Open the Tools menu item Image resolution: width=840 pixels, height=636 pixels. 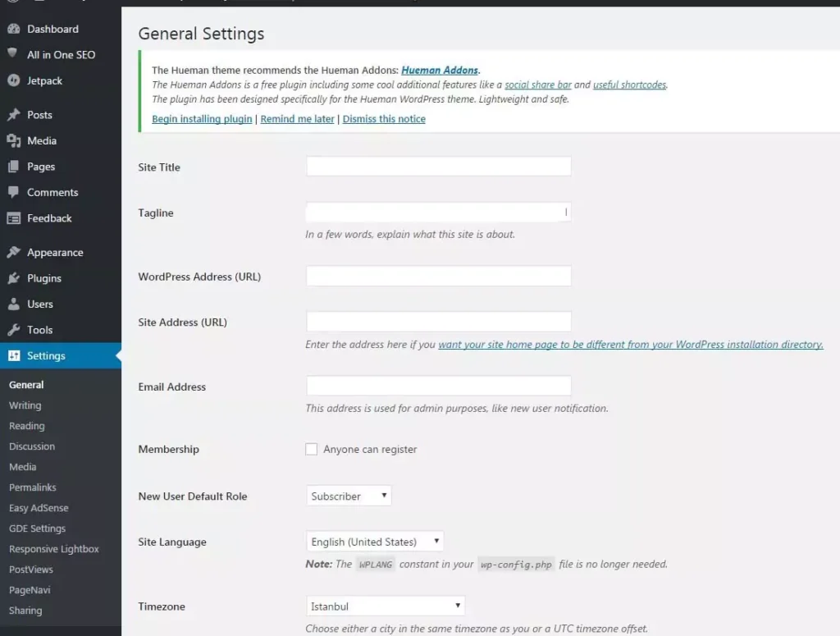(39, 330)
